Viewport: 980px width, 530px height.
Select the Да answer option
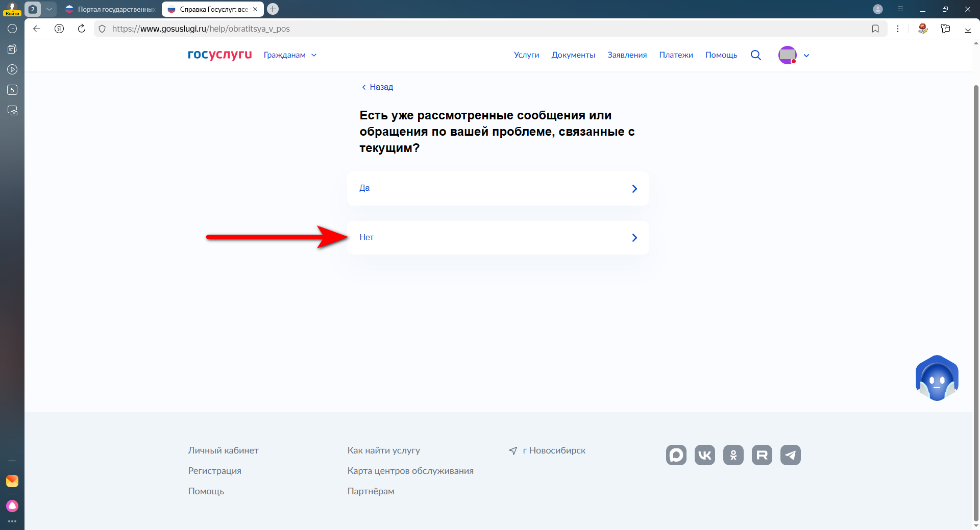[x=498, y=189]
